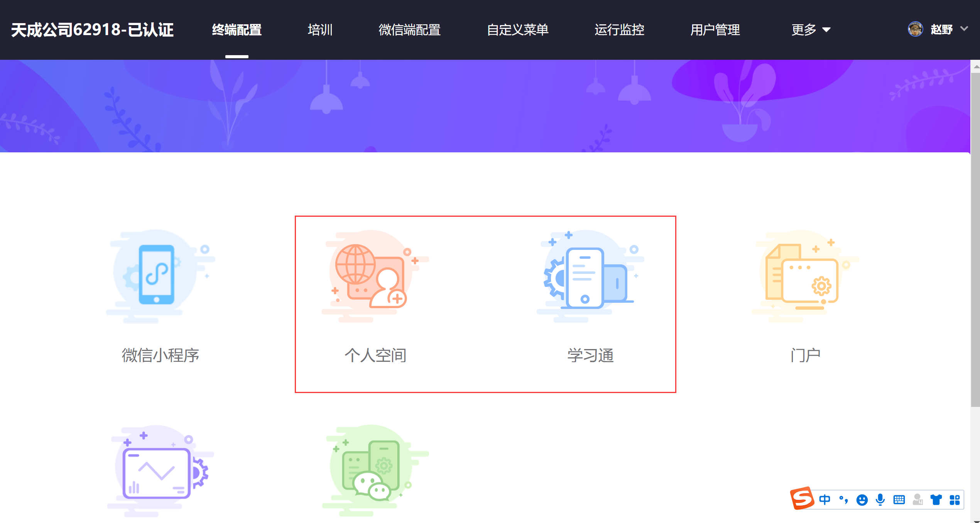Switch to the 培训 tab

point(320,30)
